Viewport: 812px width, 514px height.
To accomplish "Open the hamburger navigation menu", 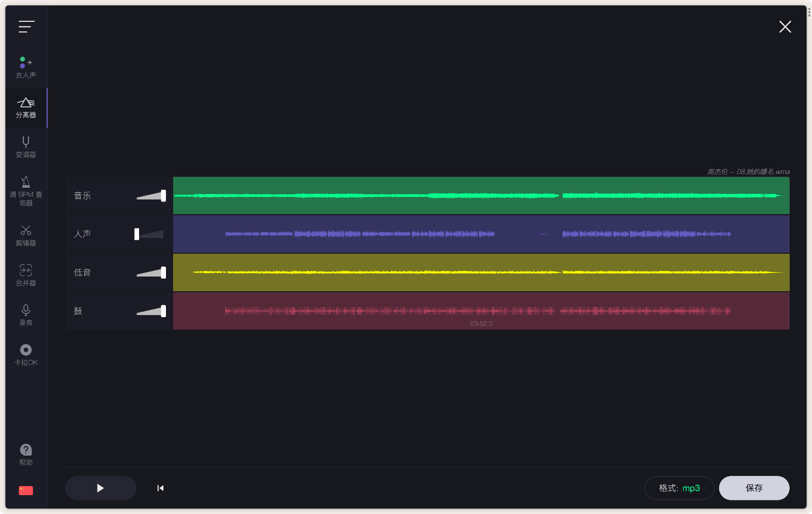I will [26, 26].
